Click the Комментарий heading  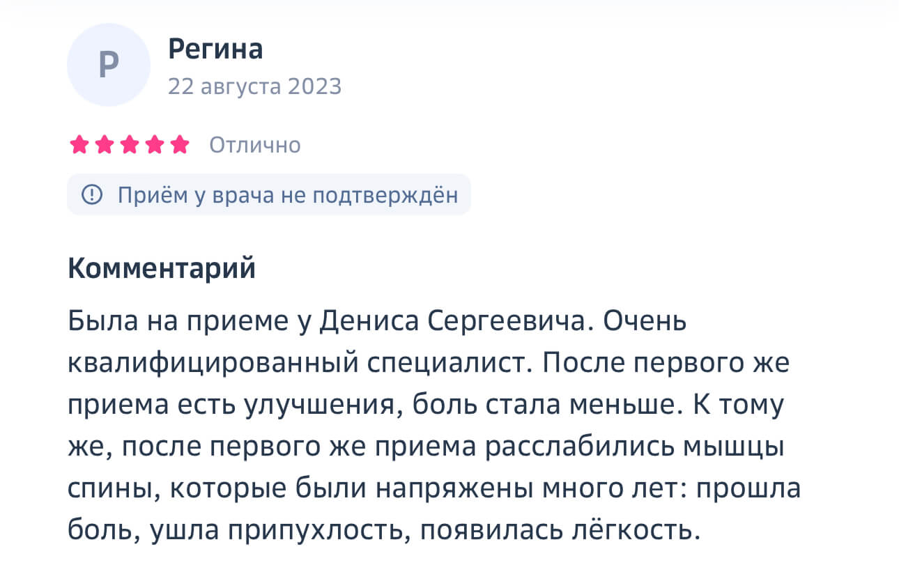point(162,269)
